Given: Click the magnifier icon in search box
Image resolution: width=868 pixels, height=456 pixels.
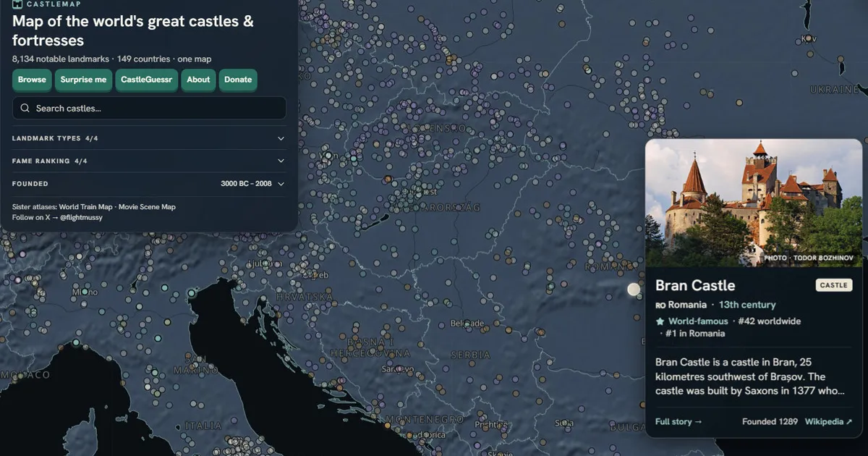Looking at the screenshot, I should 25,109.
